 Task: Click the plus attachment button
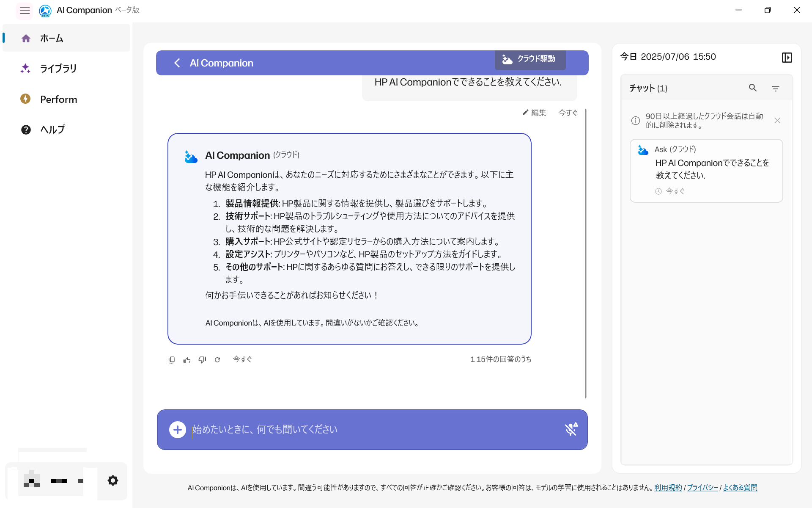[x=178, y=430]
